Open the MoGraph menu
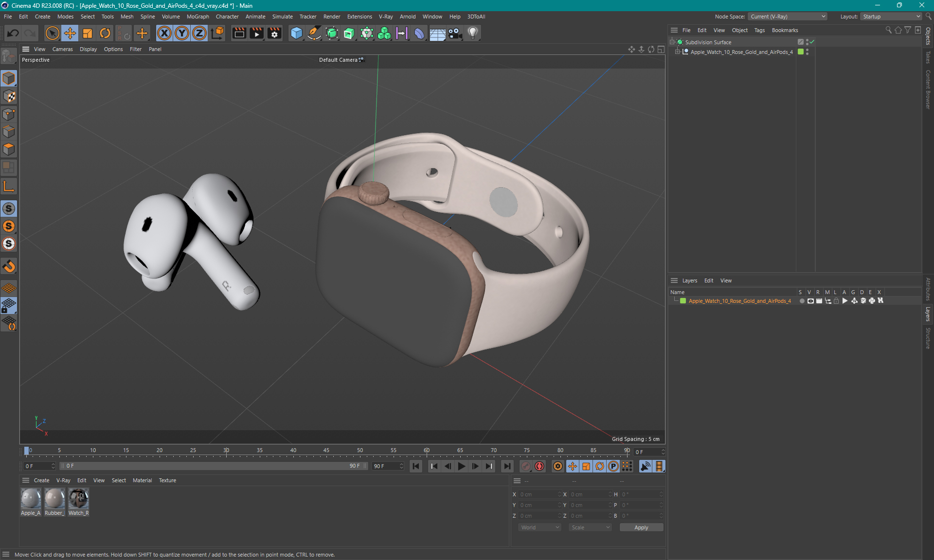 198,17
